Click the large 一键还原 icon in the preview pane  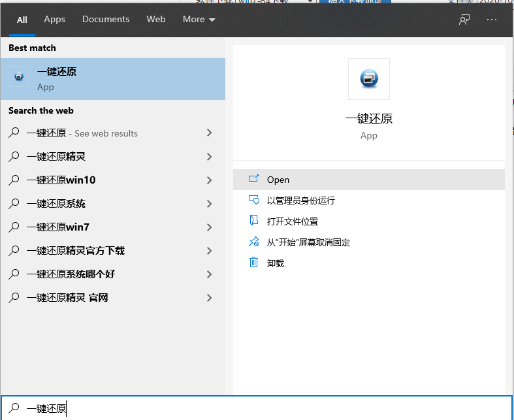pos(368,79)
